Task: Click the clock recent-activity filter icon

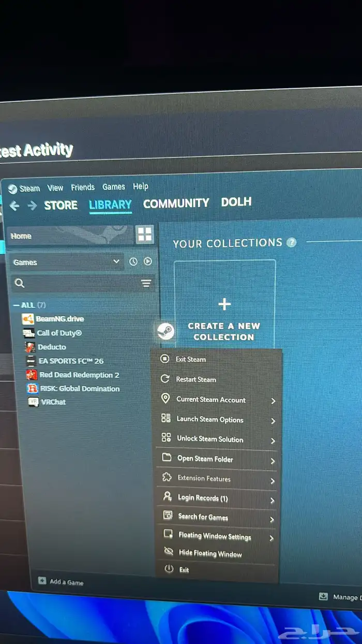Action: pos(133,262)
